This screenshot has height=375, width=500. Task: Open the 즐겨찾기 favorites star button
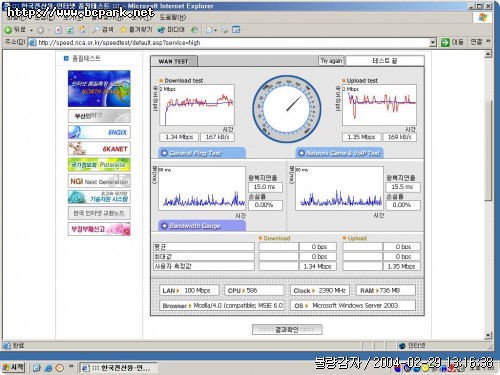point(136,30)
